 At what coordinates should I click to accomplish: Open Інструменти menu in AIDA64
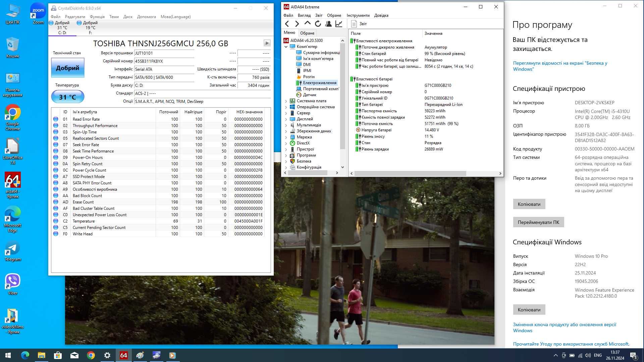click(x=358, y=15)
